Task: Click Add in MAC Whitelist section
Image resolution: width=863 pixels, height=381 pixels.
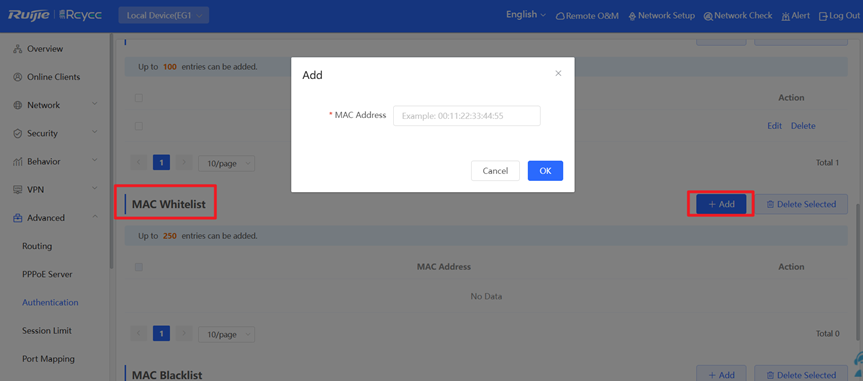Action: coord(721,204)
